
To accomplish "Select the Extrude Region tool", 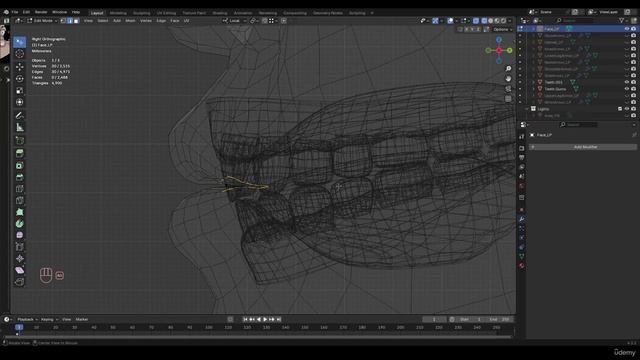I will click(x=20, y=153).
